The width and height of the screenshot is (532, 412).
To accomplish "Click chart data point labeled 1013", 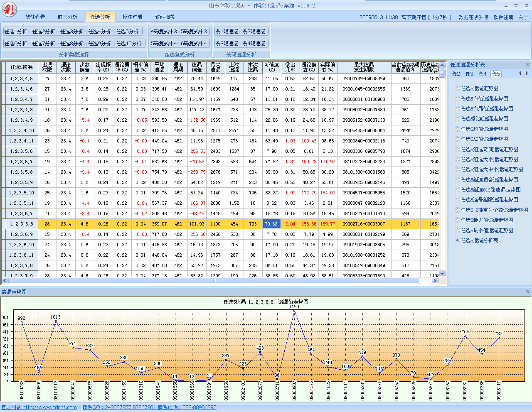I will pyautogui.click(x=56, y=321).
